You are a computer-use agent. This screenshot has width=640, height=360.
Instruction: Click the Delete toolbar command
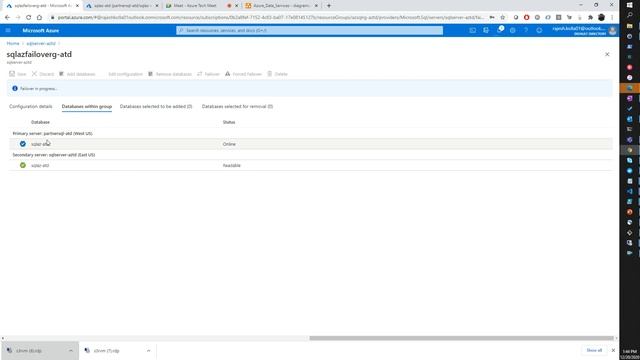tap(278, 74)
